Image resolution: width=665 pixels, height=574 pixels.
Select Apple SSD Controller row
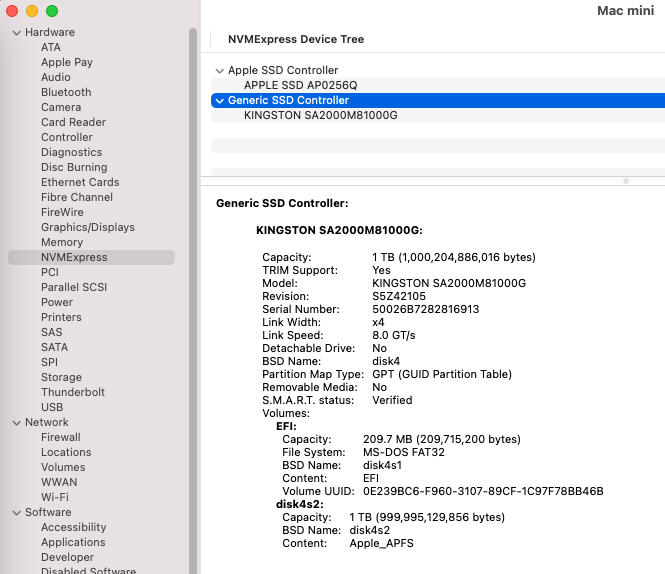[x=438, y=70]
